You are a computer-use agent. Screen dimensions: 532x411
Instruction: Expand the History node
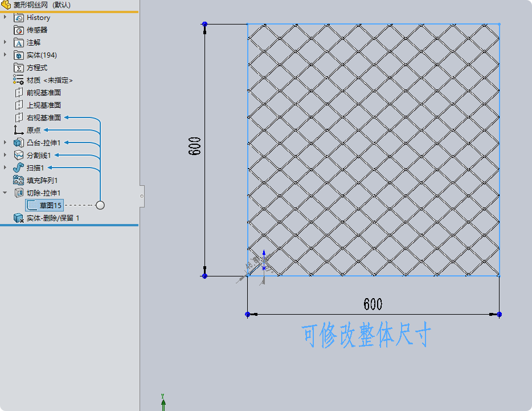5,17
